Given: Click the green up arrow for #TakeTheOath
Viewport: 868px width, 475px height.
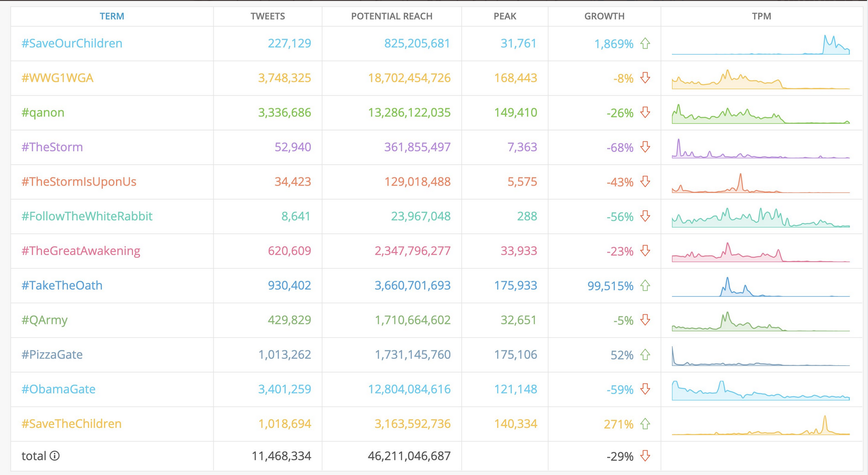Looking at the screenshot, I should click(645, 285).
